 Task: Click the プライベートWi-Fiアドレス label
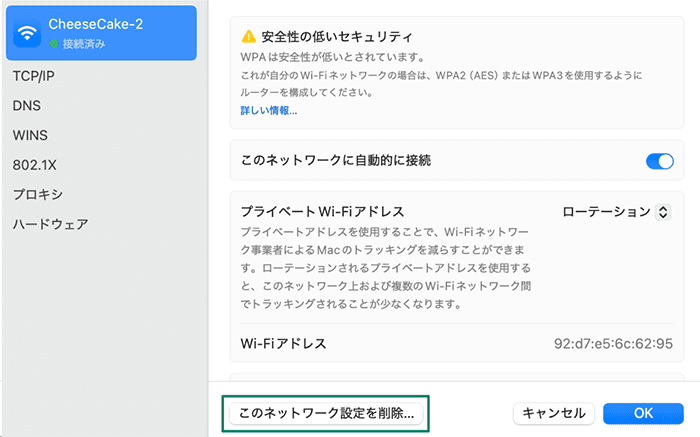coord(322,212)
